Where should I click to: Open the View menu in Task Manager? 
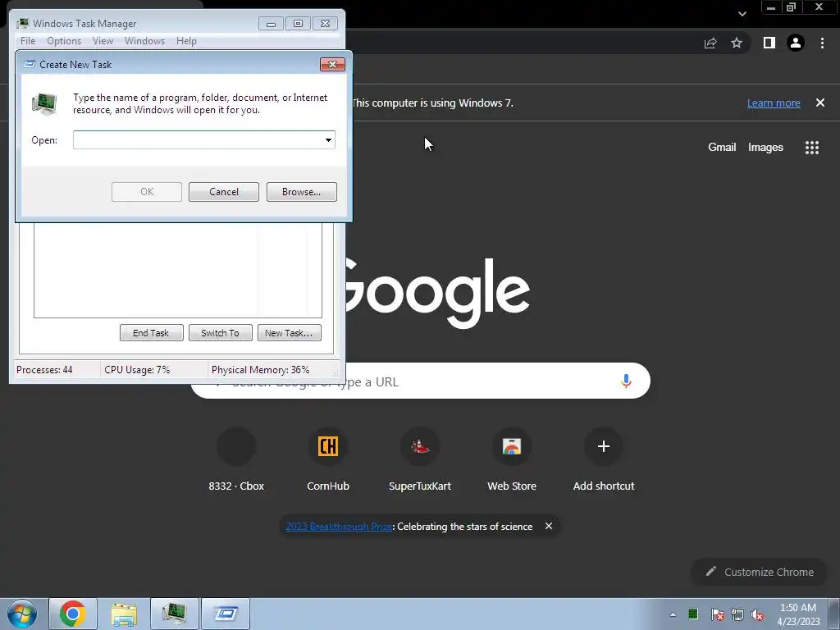coord(103,41)
